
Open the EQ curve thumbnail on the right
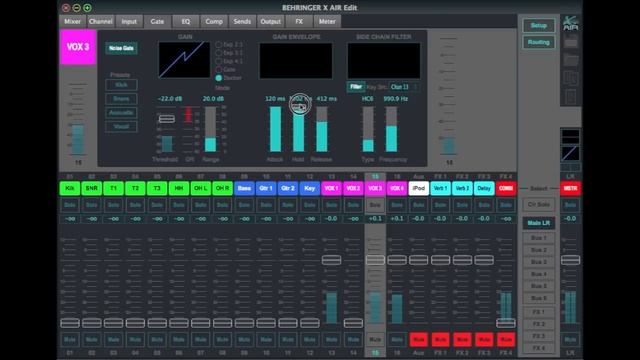pos(570,136)
